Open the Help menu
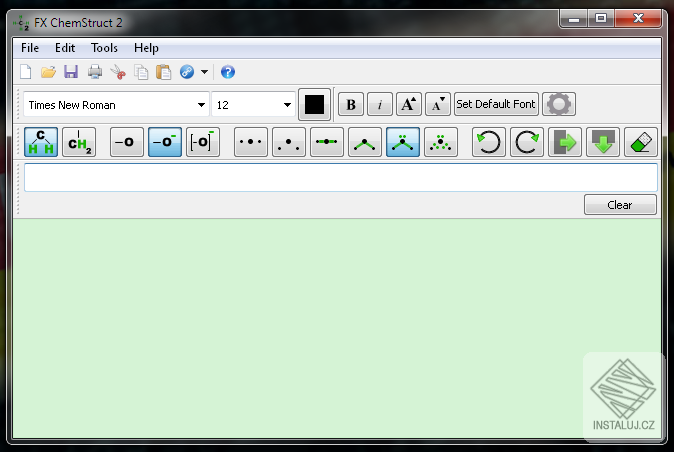674x452 pixels. (146, 48)
